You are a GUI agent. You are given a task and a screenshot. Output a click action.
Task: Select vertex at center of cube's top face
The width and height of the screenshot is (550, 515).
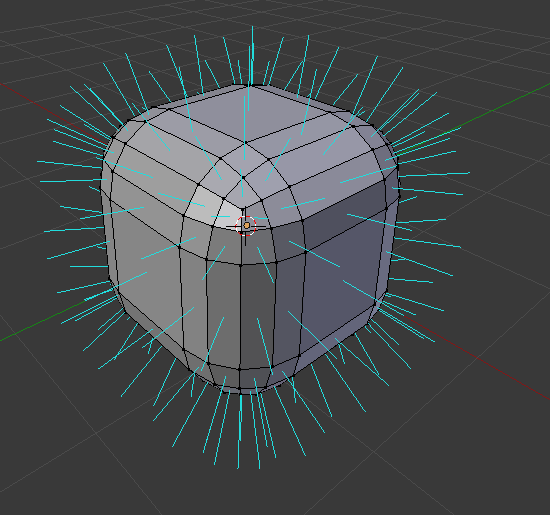[245, 142]
